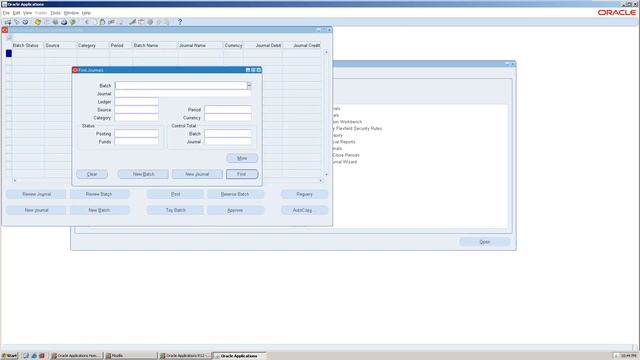Click the AutoCopy button
This screenshot has height=360, width=640.
coord(304,210)
